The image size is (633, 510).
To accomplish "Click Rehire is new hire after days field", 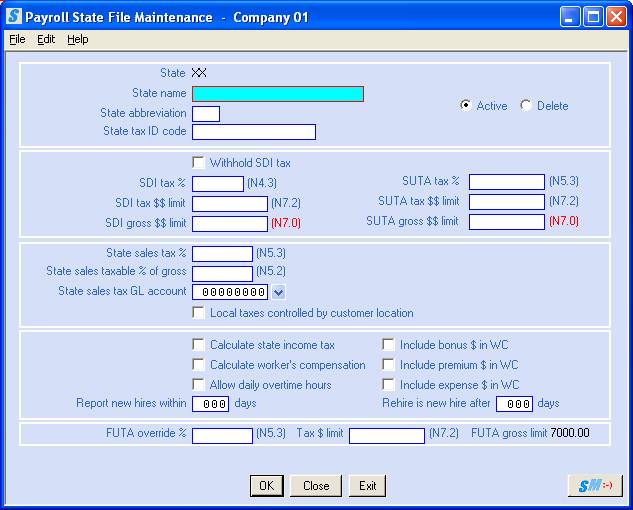I will pos(514,404).
